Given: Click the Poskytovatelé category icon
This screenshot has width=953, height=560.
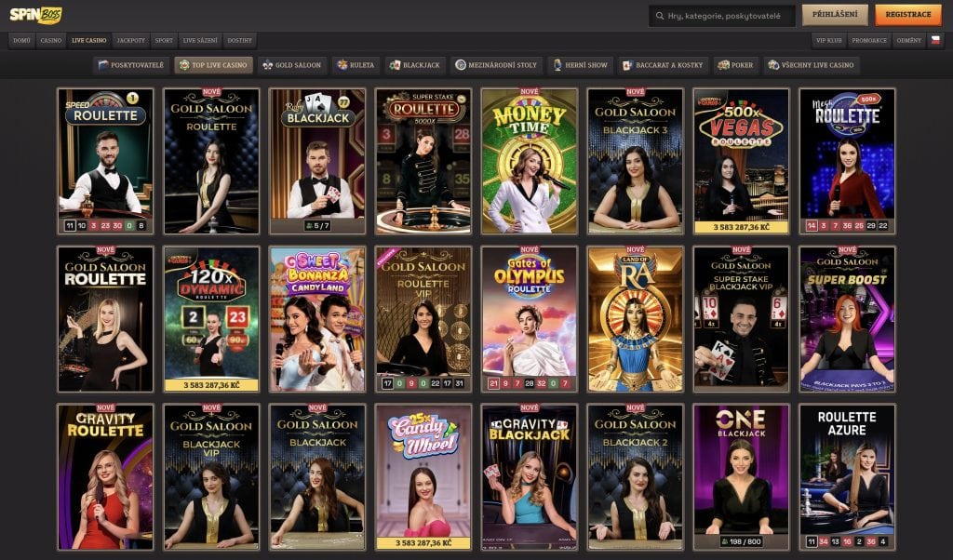Looking at the screenshot, I should 103,65.
